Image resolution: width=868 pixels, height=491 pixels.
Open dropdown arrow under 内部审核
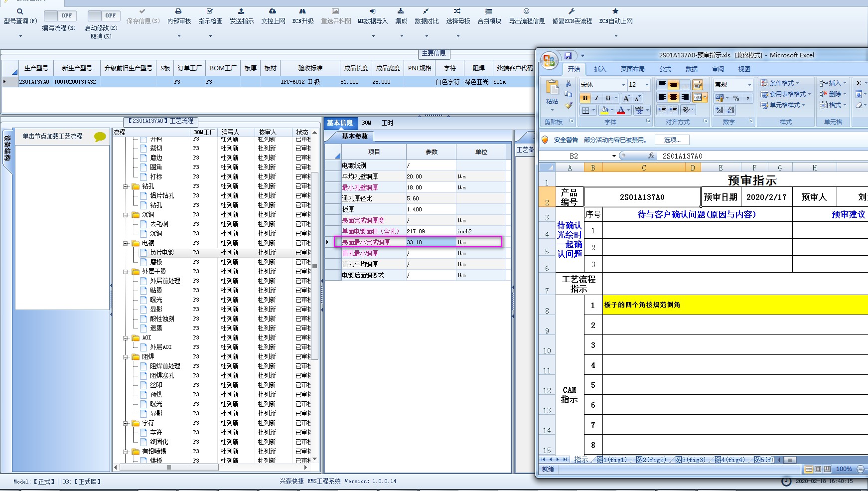tap(179, 36)
